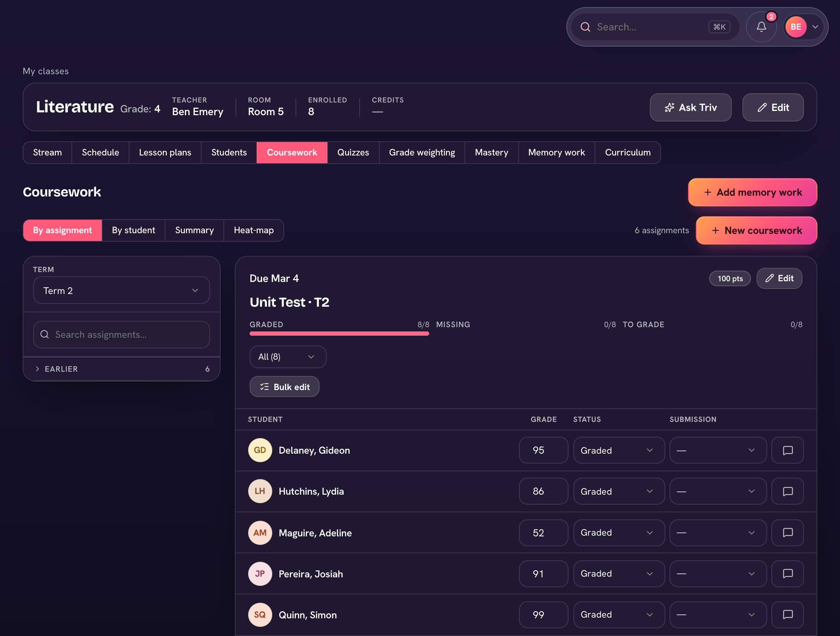Click the graded progress bar
Viewport: 840px width, 636px height.
(339, 334)
